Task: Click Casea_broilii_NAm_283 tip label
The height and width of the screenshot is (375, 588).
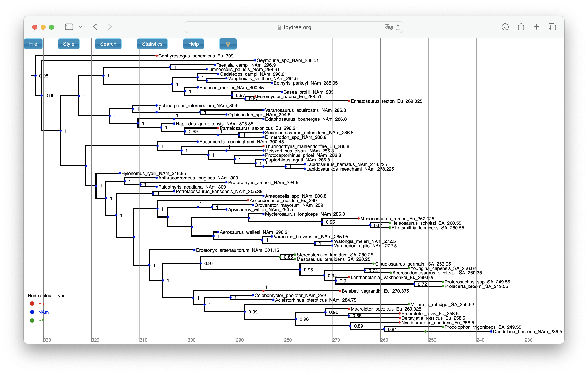Action: tap(308, 92)
